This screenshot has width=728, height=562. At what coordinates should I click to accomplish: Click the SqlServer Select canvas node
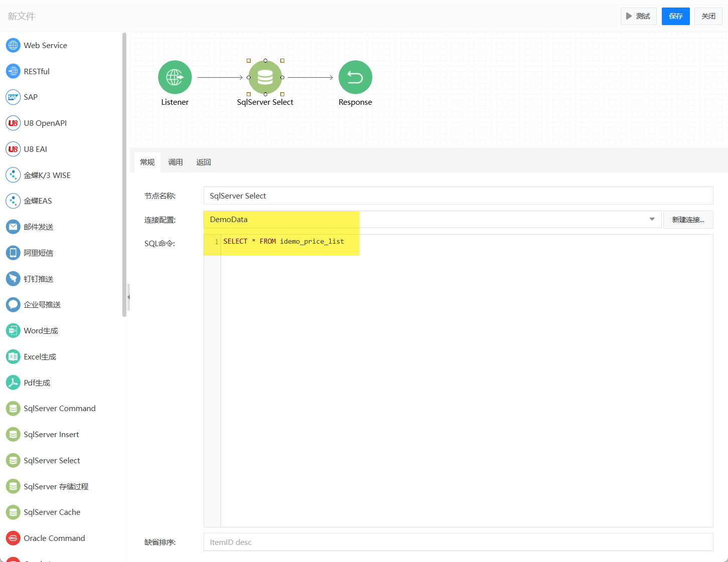click(x=265, y=77)
